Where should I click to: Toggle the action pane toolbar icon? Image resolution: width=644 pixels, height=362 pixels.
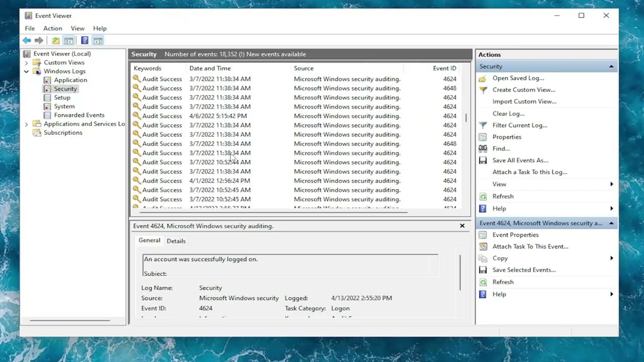(98, 41)
